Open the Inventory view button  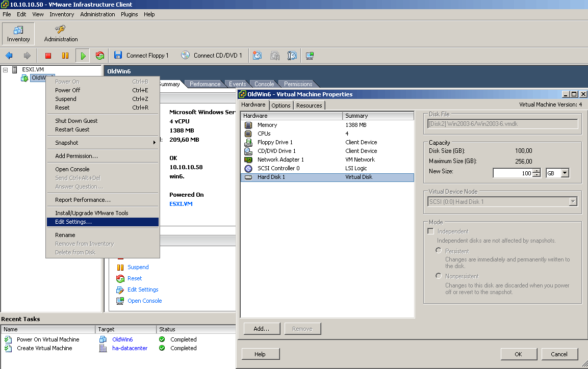(18, 34)
